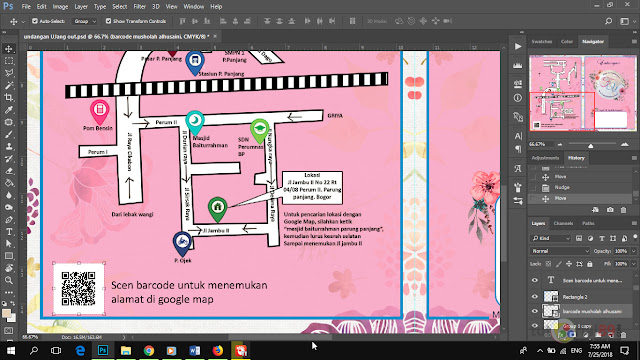Image resolution: width=640 pixels, height=360 pixels.
Task: Set history brush source beside Nudge state
Action: pos(533,187)
